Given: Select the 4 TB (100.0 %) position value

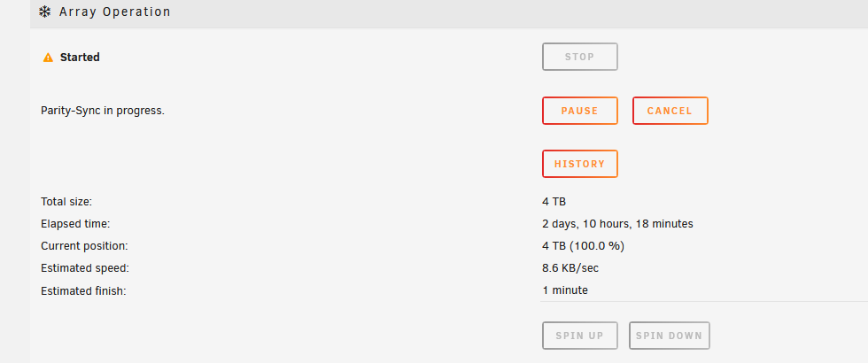Looking at the screenshot, I should [x=584, y=246].
